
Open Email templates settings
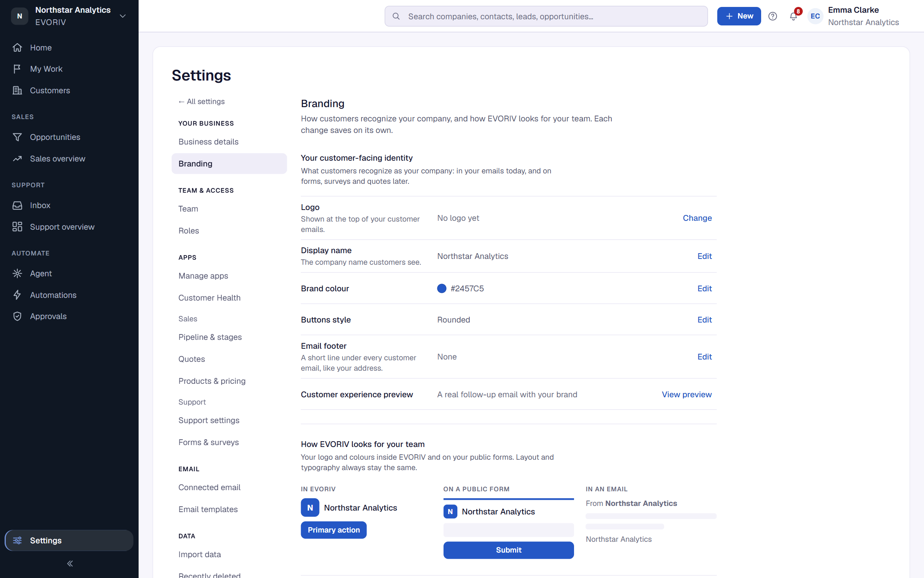229,509
